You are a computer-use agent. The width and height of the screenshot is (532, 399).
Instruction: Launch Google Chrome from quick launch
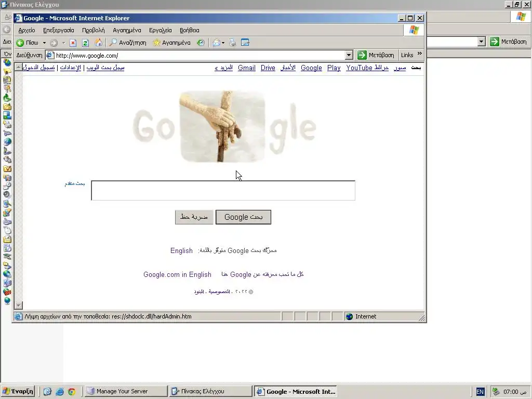tap(72, 392)
